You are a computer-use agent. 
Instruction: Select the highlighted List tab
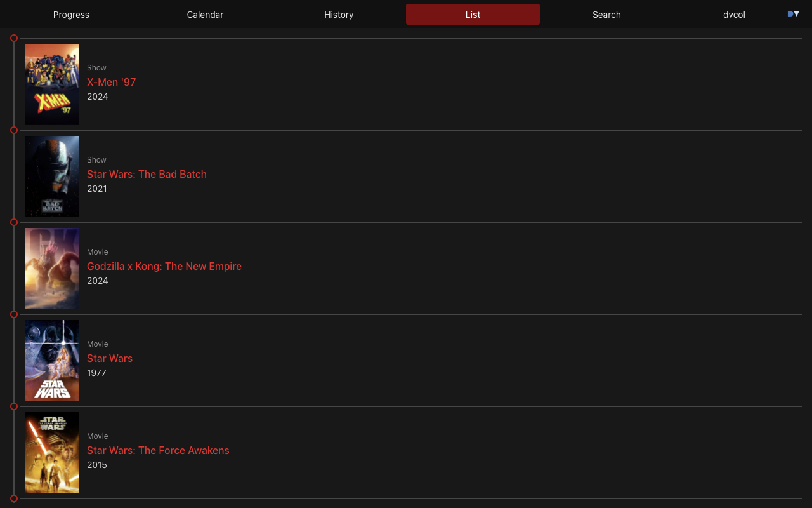(x=473, y=14)
